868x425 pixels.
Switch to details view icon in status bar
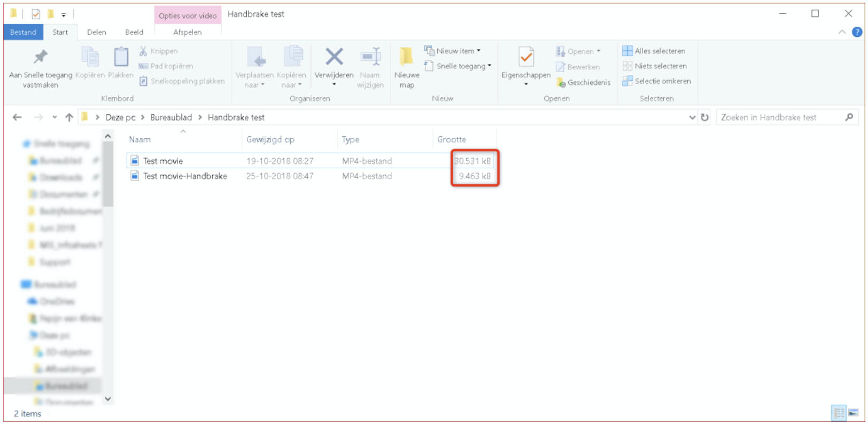coord(839,413)
